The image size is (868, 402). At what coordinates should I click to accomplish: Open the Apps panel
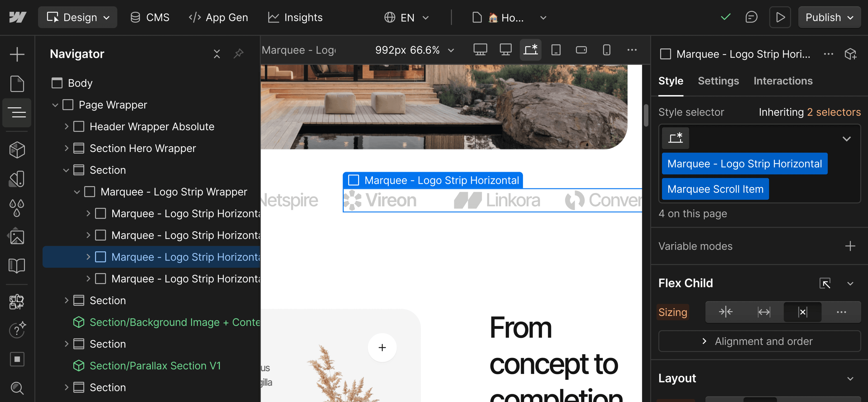[17, 301]
